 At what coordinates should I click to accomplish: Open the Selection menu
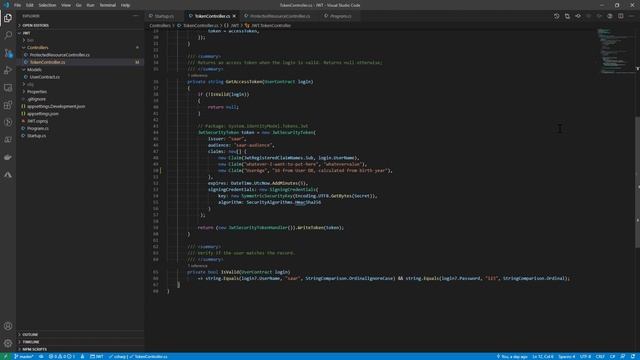(x=47, y=5)
